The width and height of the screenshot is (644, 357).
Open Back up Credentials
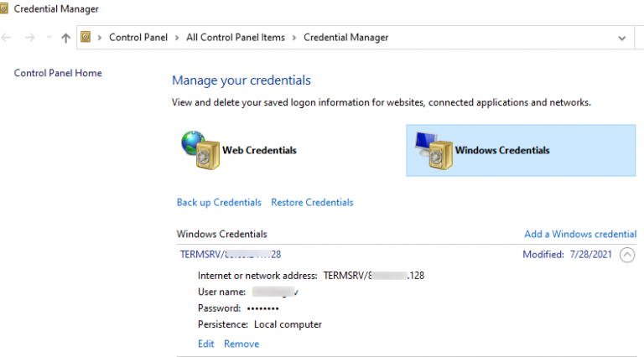pos(219,202)
